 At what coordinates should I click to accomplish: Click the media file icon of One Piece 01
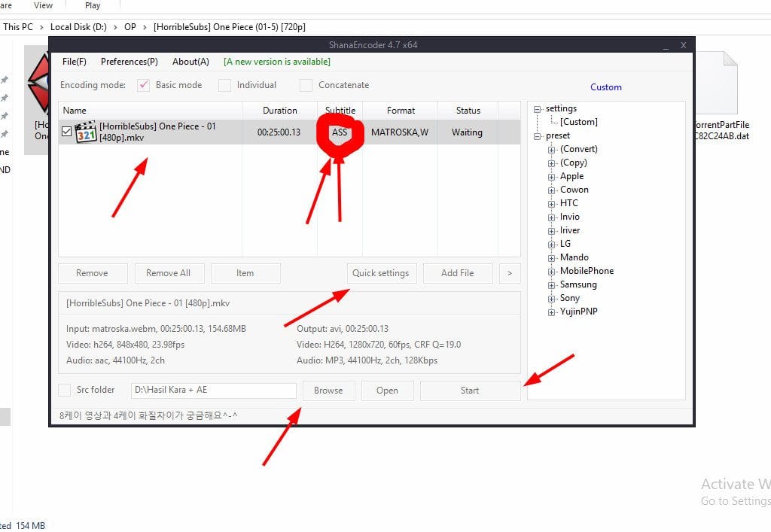click(86, 132)
